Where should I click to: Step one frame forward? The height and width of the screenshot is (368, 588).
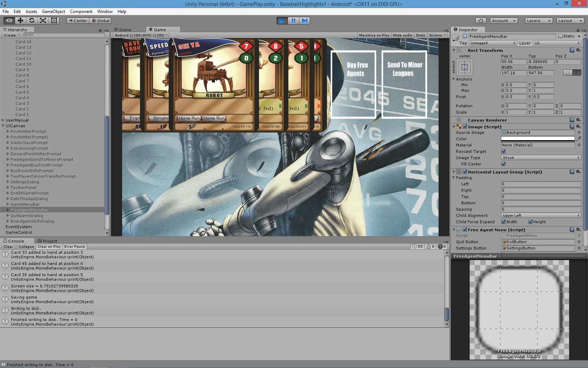click(x=304, y=21)
